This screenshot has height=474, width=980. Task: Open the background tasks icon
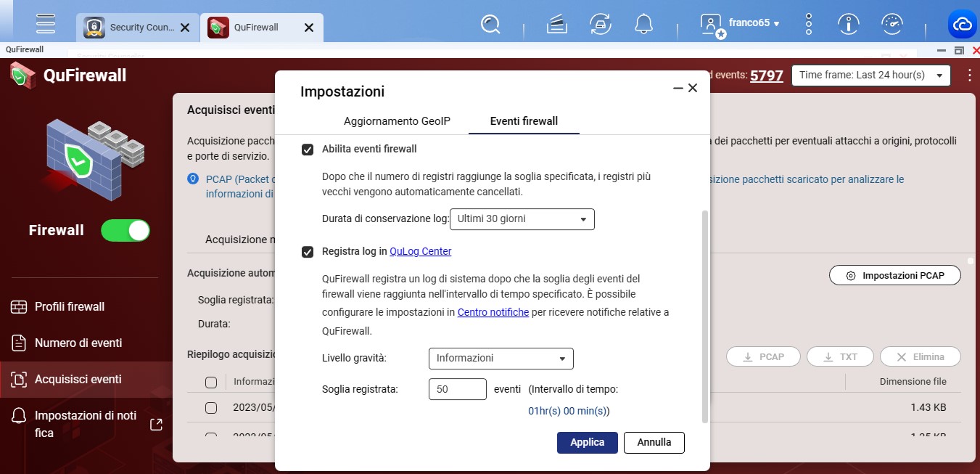pos(600,25)
